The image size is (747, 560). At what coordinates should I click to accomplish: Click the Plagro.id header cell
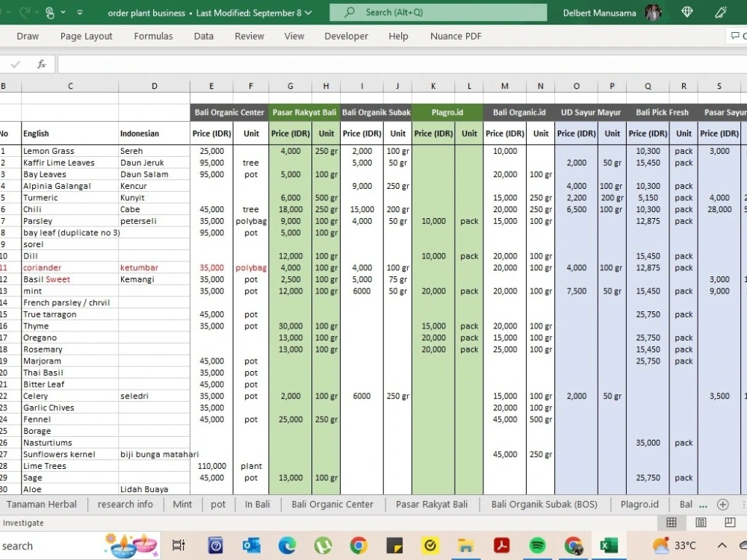pyautogui.click(x=447, y=113)
